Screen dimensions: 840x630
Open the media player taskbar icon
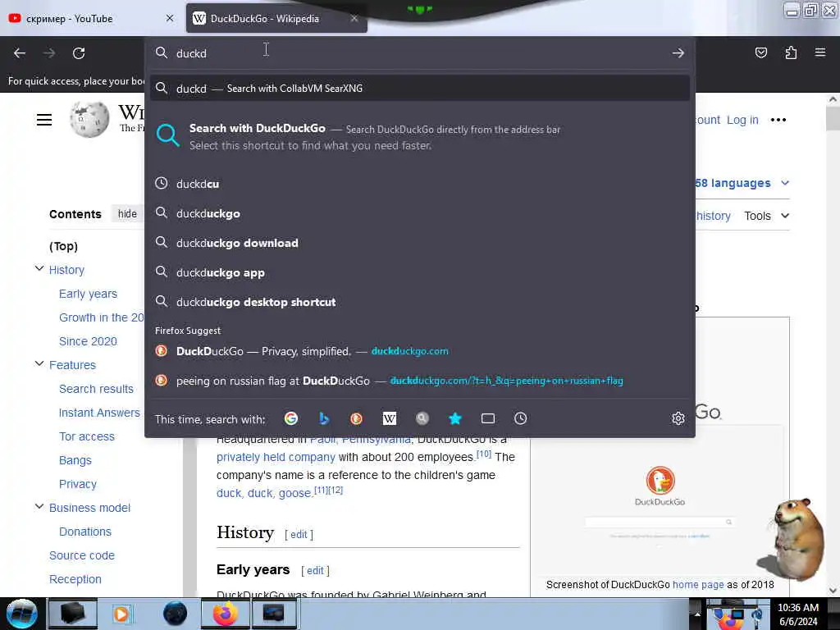click(x=121, y=614)
